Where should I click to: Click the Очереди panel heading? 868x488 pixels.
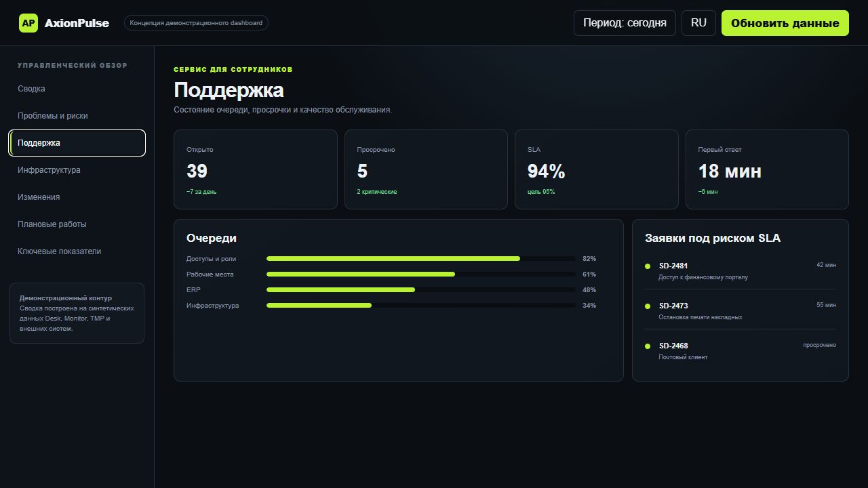coord(212,238)
